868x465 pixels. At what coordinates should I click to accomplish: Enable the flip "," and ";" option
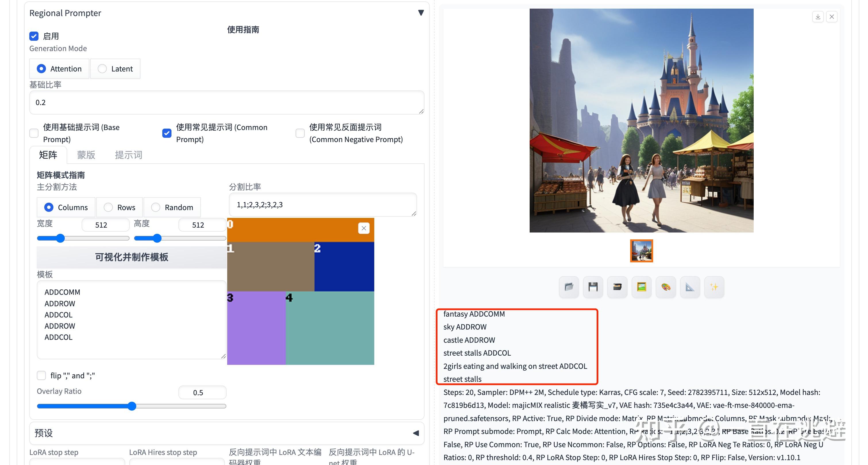coord(41,375)
